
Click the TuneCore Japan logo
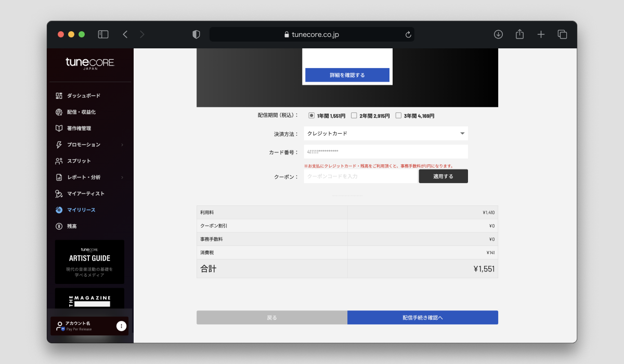point(90,64)
